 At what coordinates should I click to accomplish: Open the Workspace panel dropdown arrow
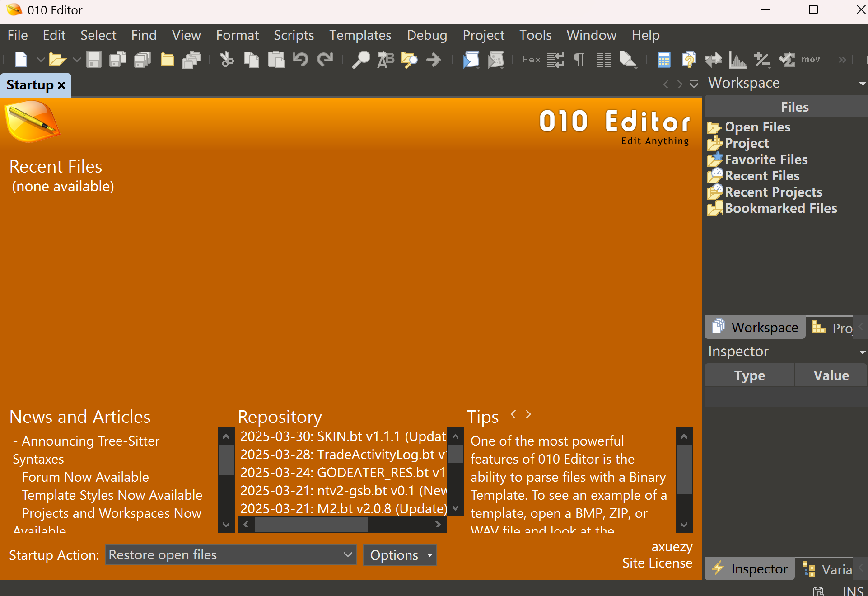[862, 84]
